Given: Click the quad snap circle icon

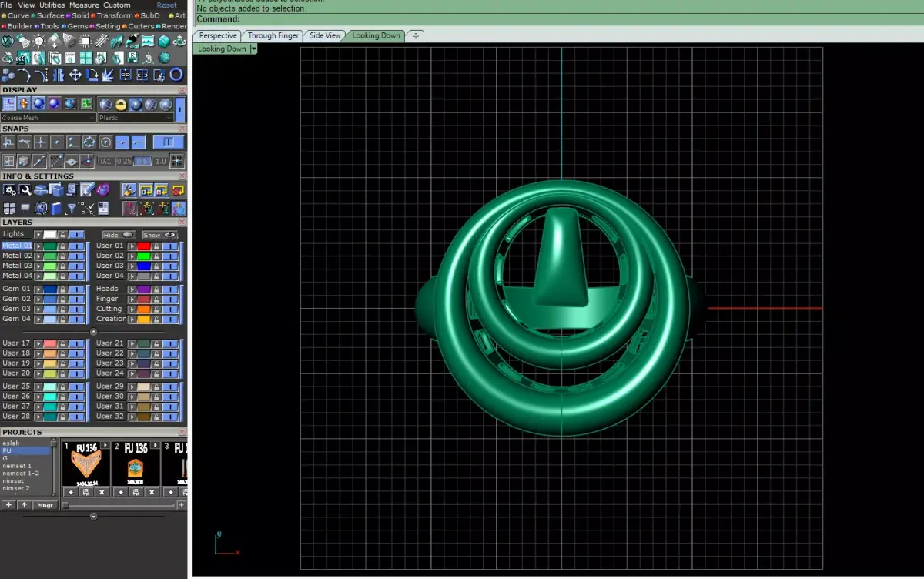Looking at the screenshot, I should 89,142.
